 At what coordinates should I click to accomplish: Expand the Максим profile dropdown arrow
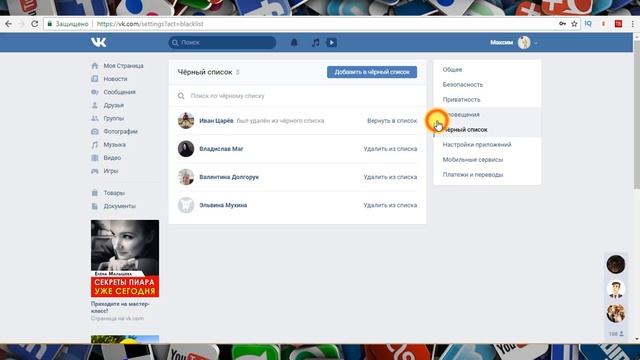[x=536, y=43]
